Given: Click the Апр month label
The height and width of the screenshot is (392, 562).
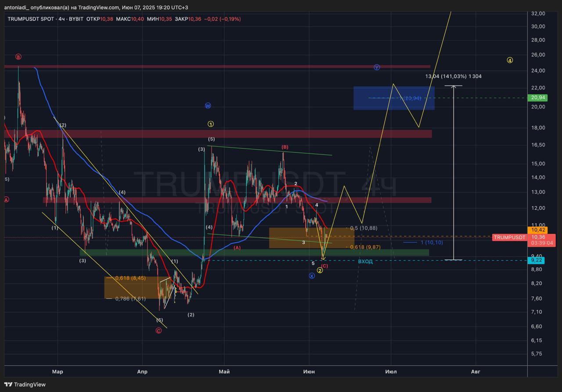Looking at the screenshot, I should [x=142, y=372].
